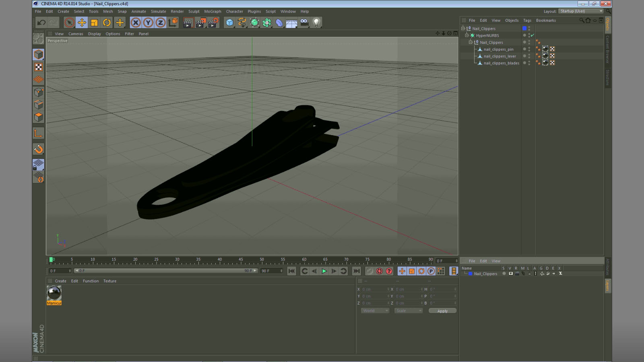This screenshot has width=644, height=362.
Task: Select nail_clippers_pin object
Action: [x=498, y=49]
